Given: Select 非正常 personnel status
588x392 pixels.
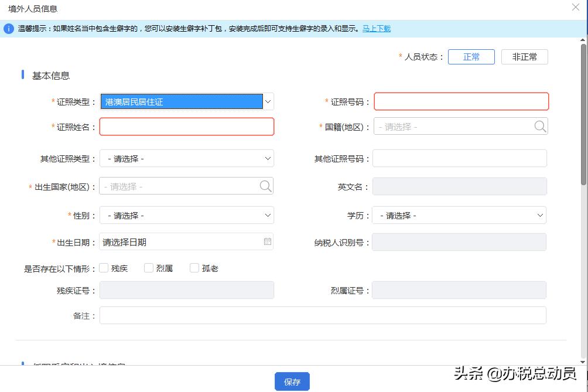Looking at the screenshot, I should pos(525,57).
